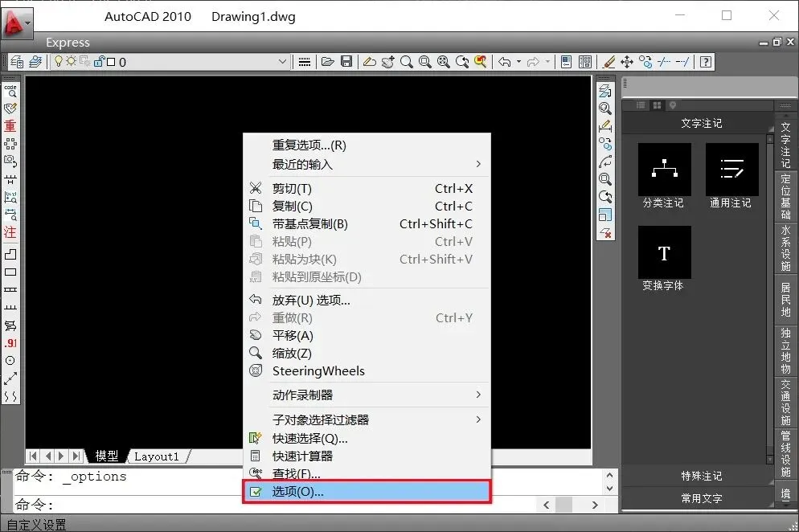Expand the 动作录制器 submenu

367,395
